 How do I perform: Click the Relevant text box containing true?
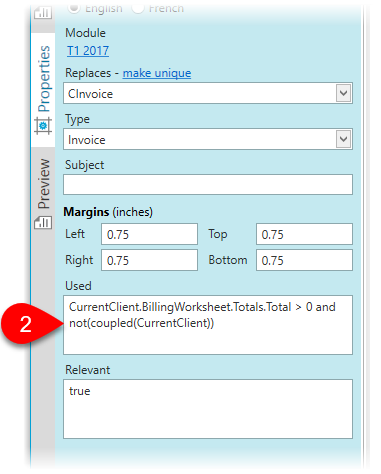(208, 409)
